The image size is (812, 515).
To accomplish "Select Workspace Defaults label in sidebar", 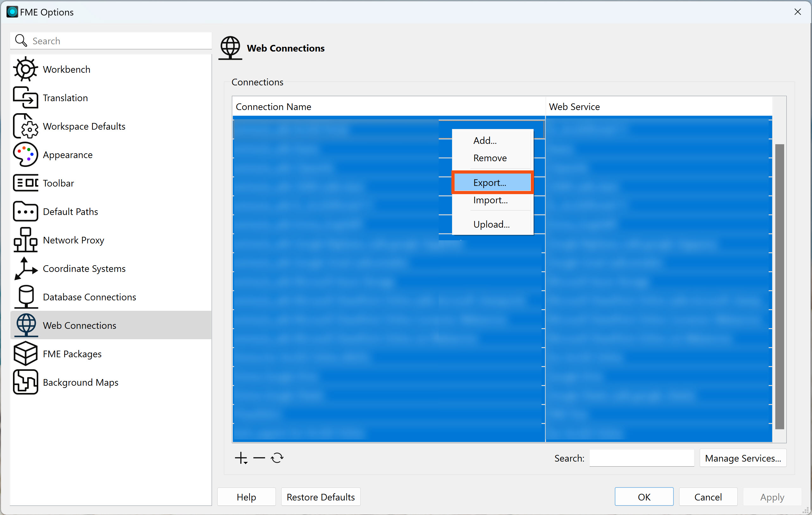I will tap(84, 126).
